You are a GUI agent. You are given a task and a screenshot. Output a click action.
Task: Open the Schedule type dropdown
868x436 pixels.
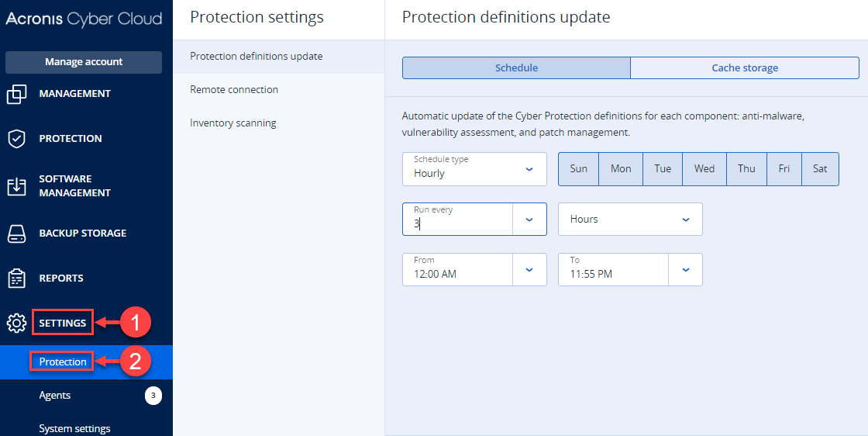(474, 169)
